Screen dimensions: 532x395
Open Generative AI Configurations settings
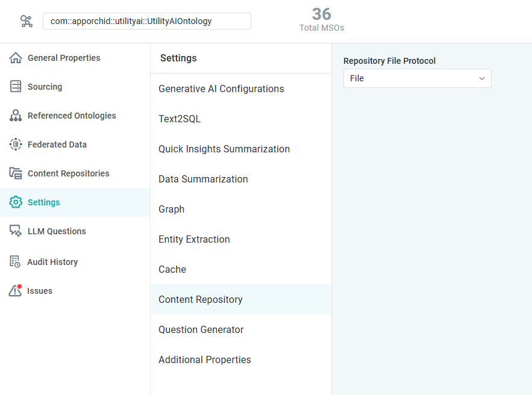coord(221,89)
